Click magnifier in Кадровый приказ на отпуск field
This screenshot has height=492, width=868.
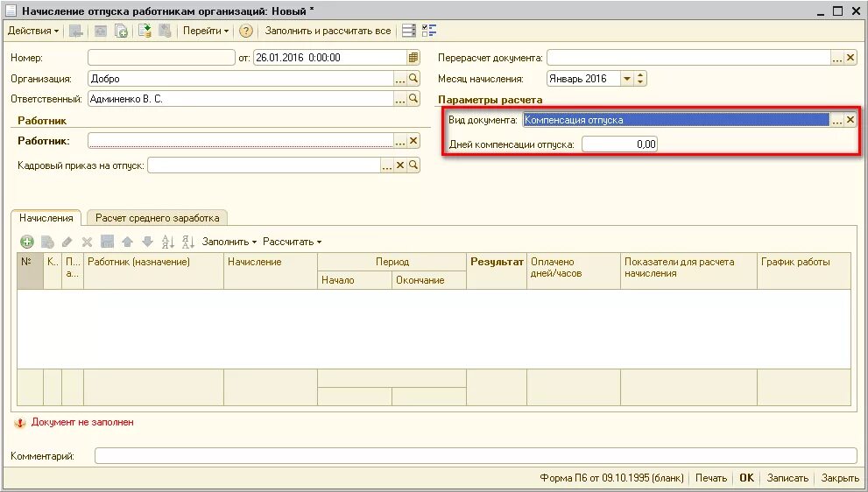point(413,165)
